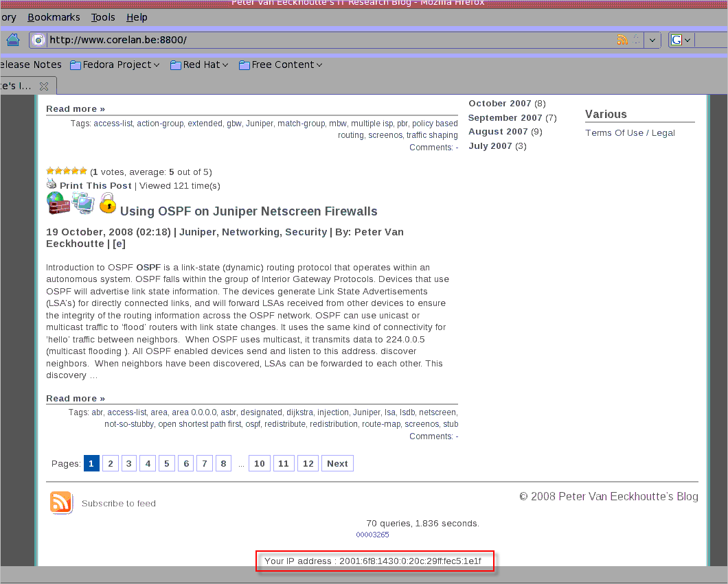Click the Home button in the toolbar
This screenshot has height=584, width=728.
click(x=12, y=40)
